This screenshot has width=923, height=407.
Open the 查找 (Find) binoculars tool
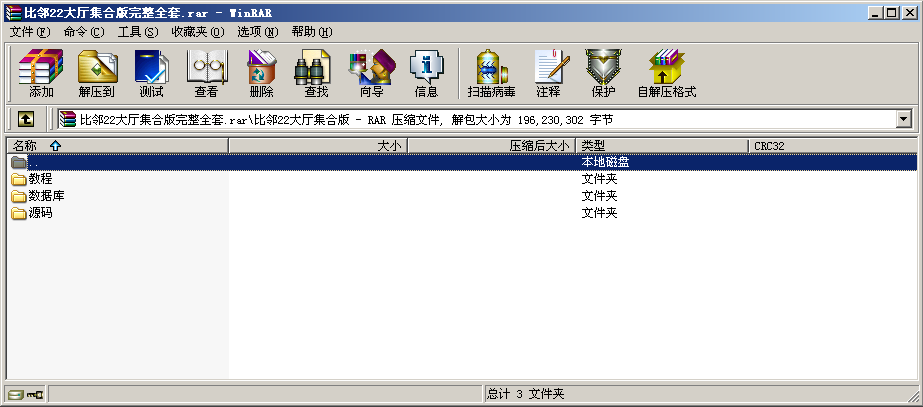coord(316,73)
